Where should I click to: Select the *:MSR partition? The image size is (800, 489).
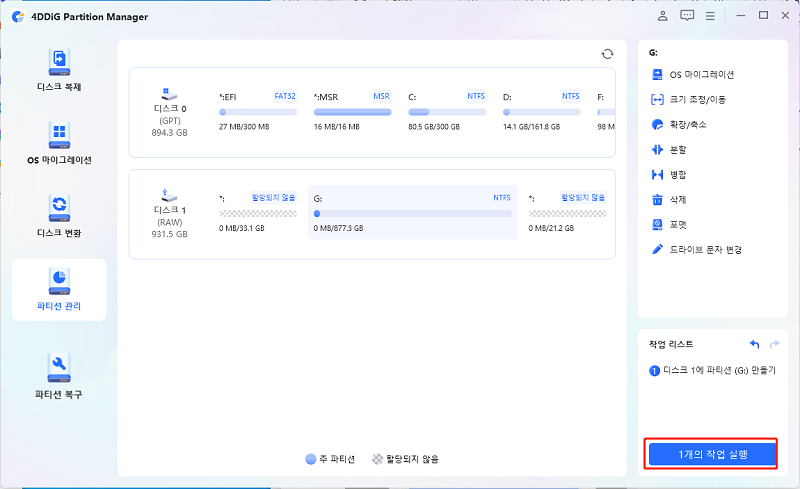(x=352, y=111)
